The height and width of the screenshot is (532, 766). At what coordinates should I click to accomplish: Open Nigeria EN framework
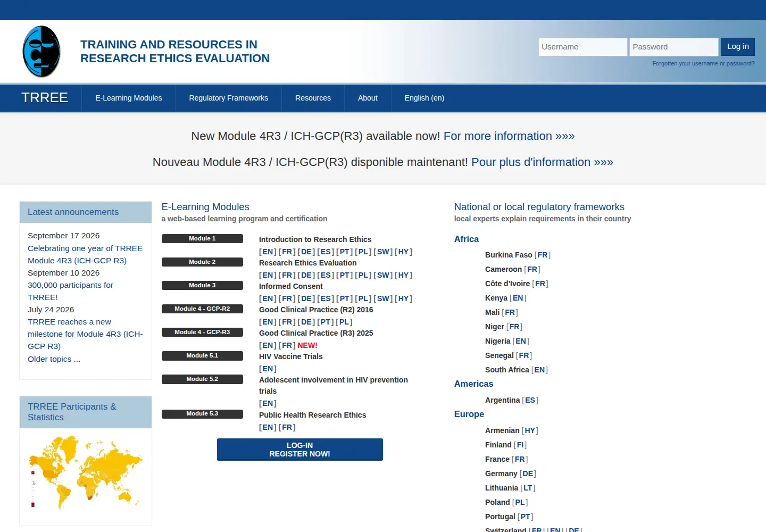tap(521, 341)
